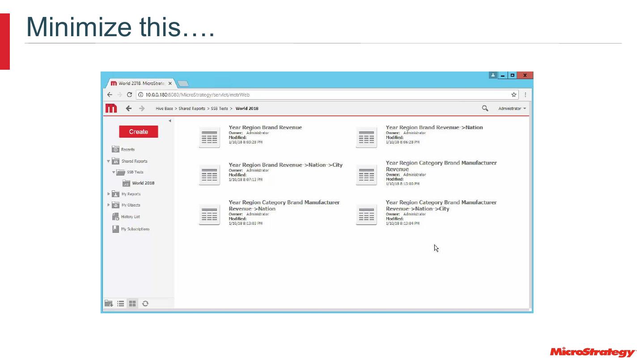Click title text 'Year Region Brand Revenue'
644x362 pixels.
pos(265,127)
